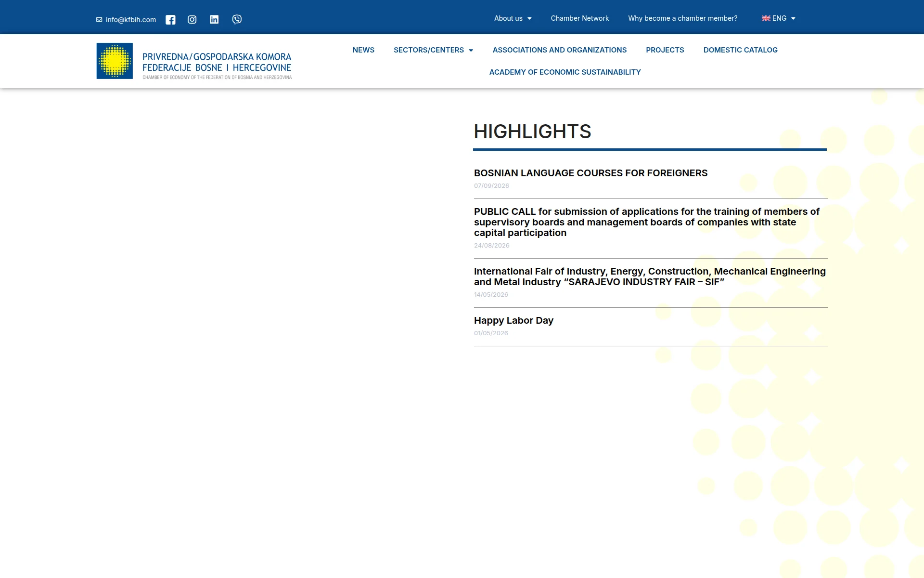Open ACADEMY OF ECONOMIC SUSTAINABILITY

(x=565, y=72)
